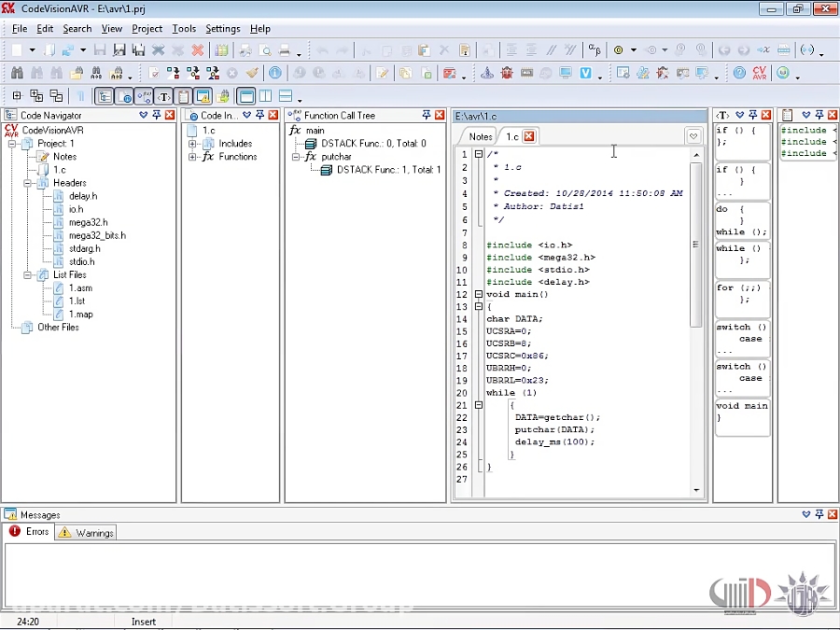Click the Collapse All tree nodes icon
The image size is (840, 630).
(56, 96)
